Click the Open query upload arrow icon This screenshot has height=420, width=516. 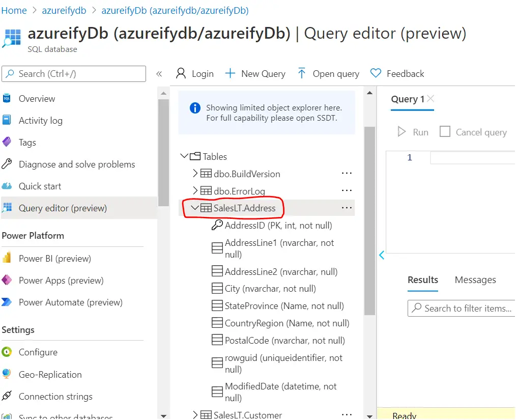pos(301,73)
